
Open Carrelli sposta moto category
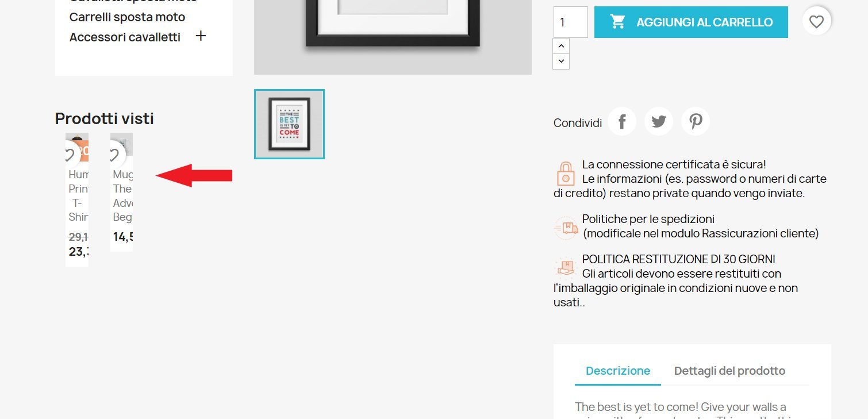coord(128,17)
